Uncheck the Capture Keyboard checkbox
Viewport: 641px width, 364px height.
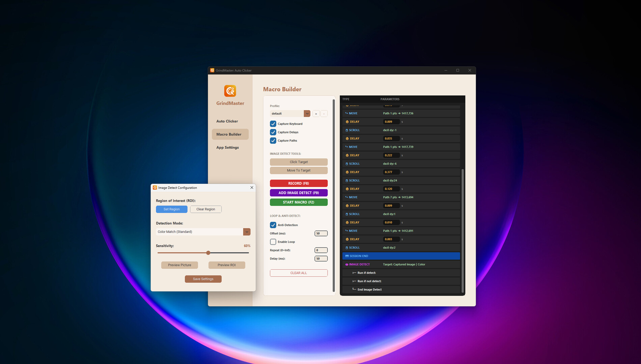[x=273, y=124]
